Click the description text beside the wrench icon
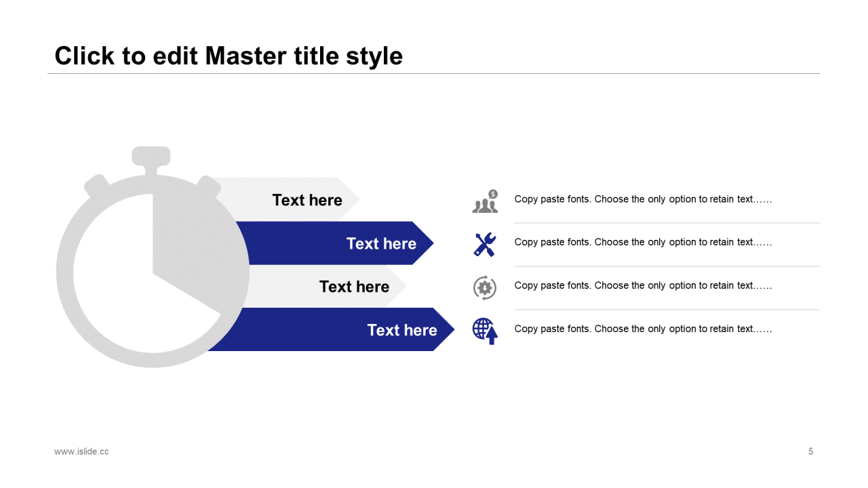The width and height of the screenshot is (868, 488). 643,242
